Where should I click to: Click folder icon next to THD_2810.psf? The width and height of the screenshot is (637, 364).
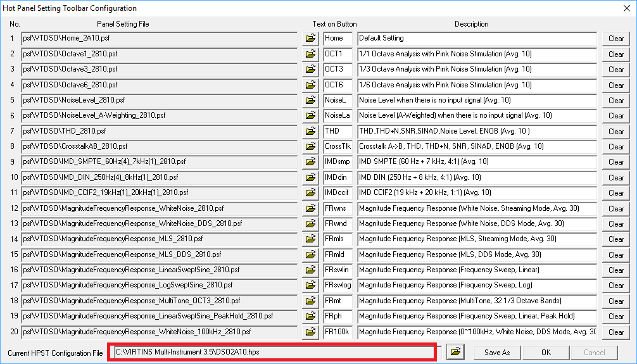(310, 131)
